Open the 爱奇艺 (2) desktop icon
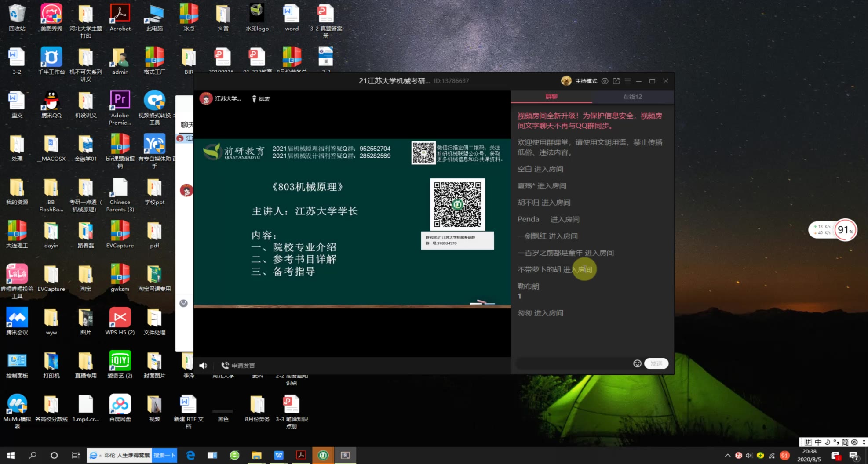This screenshot has height=464, width=868. pyautogui.click(x=120, y=365)
